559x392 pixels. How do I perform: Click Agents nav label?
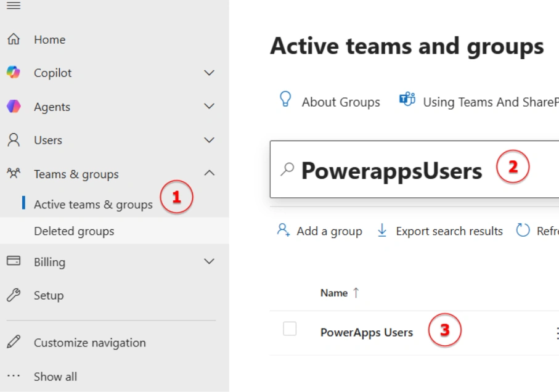point(52,107)
